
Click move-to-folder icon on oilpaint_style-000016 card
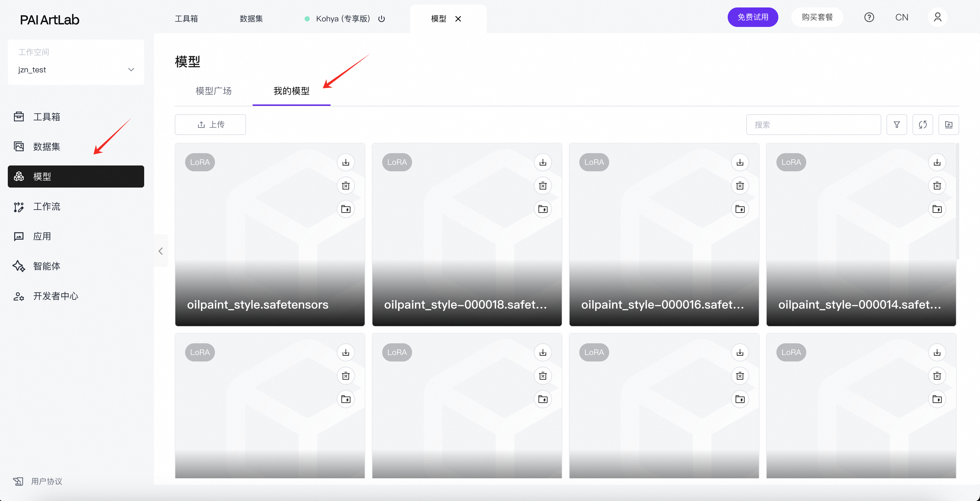click(740, 209)
